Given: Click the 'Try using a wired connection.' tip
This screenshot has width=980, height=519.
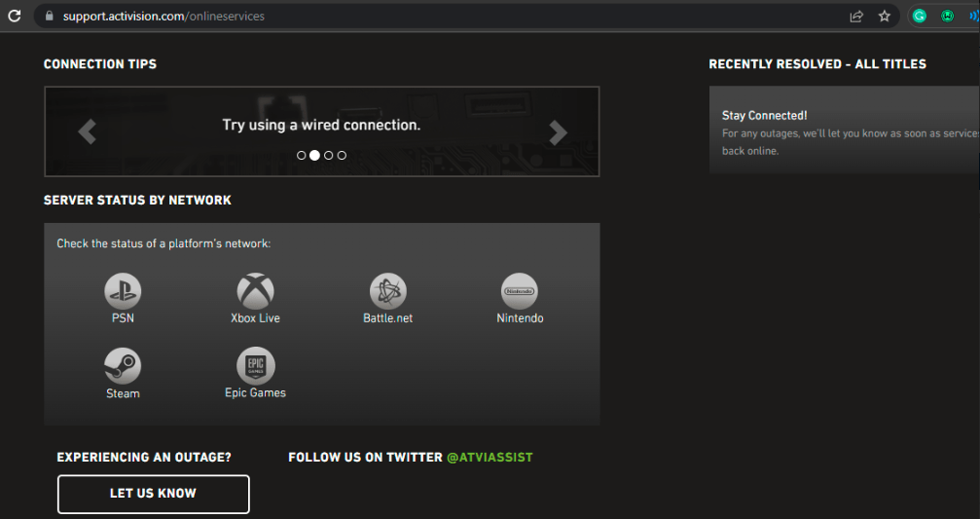Looking at the screenshot, I should click(321, 125).
